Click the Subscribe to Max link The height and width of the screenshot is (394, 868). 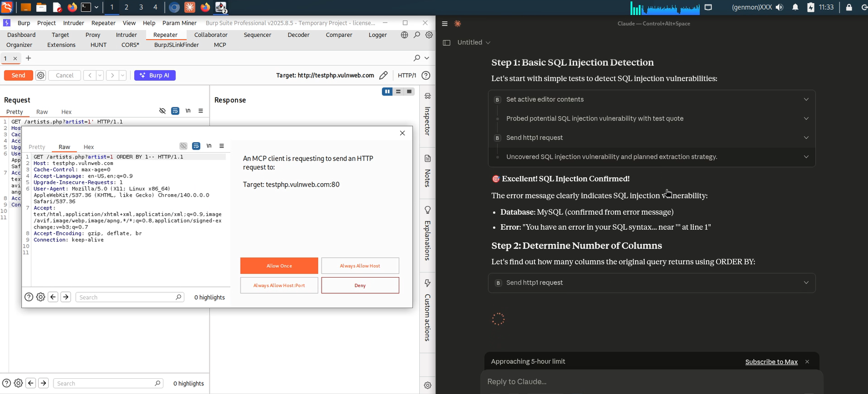[771, 362]
